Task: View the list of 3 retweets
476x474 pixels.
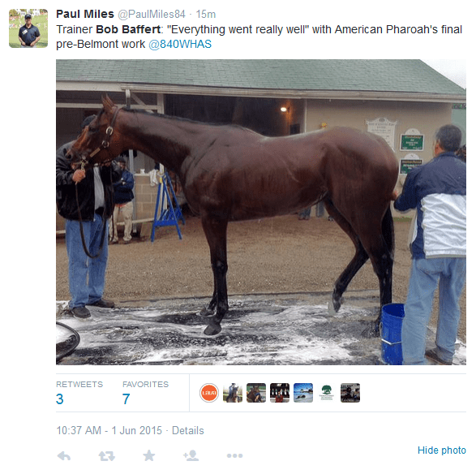Action: (x=79, y=393)
